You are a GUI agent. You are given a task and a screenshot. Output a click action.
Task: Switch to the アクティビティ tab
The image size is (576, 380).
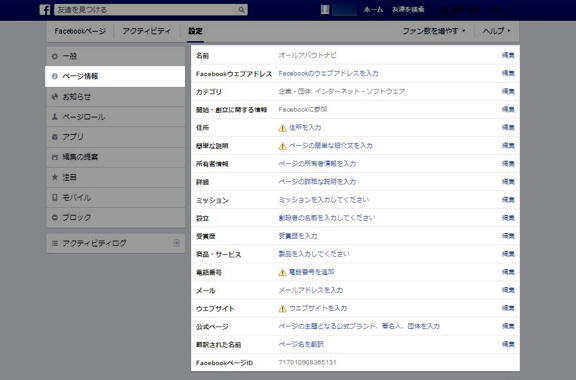point(147,31)
